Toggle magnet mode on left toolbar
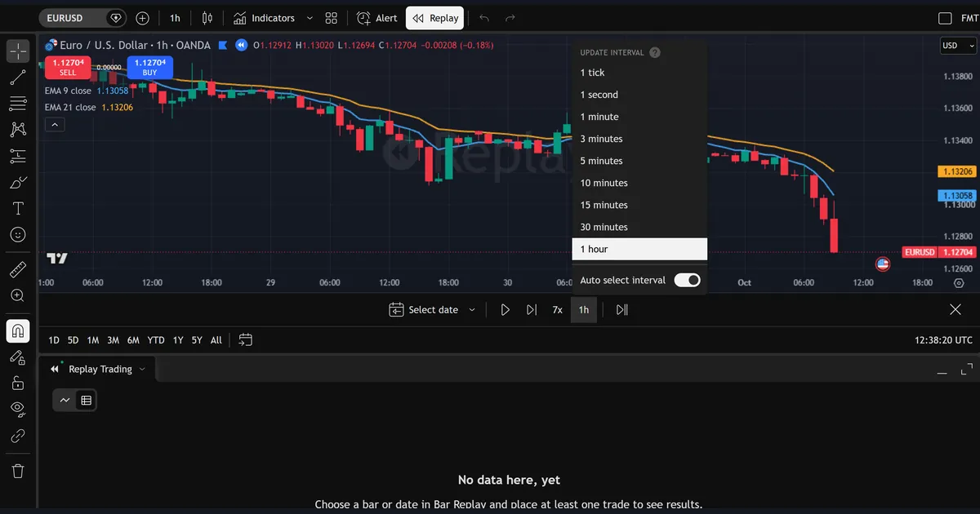This screenshot has width=980, height=514. (x=18, y=330)
